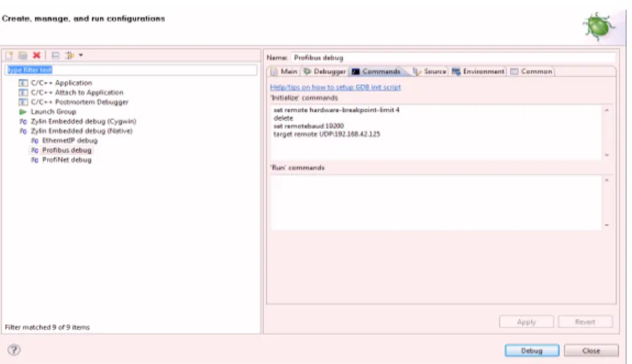Click the C/C++ Attach to Application icon
Screen dimensions: 632x364
tap(23, 92)
